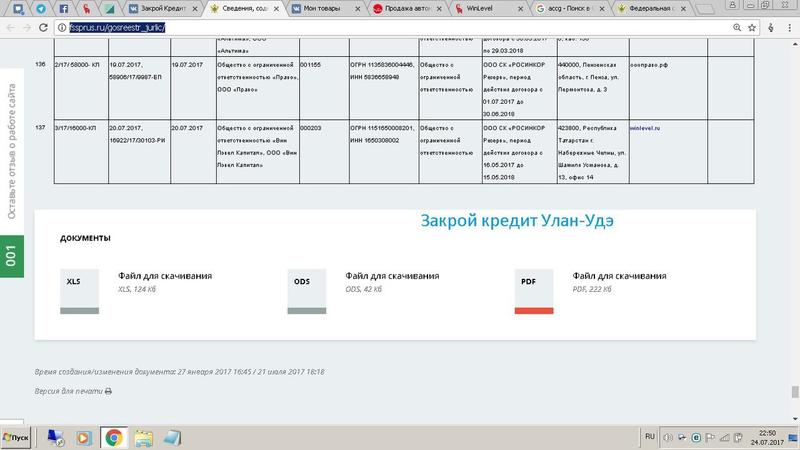Open the Пуск start button
Viewport: 800px width, 450px height.
point(20,438)
